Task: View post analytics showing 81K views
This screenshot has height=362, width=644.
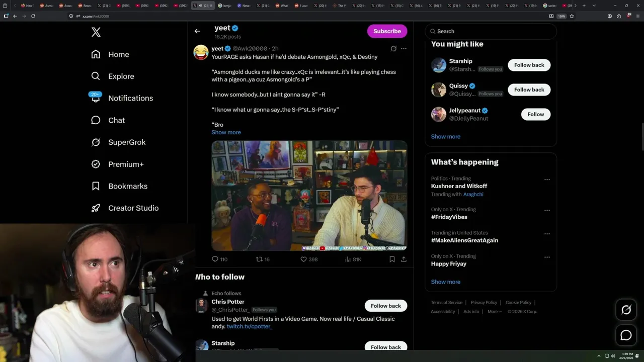Action: (x=353, y=259)
